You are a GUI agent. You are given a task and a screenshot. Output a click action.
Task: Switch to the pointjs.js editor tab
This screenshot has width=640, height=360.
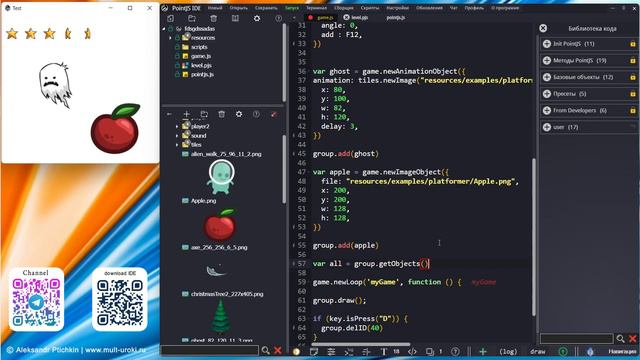tap(396, 18)
